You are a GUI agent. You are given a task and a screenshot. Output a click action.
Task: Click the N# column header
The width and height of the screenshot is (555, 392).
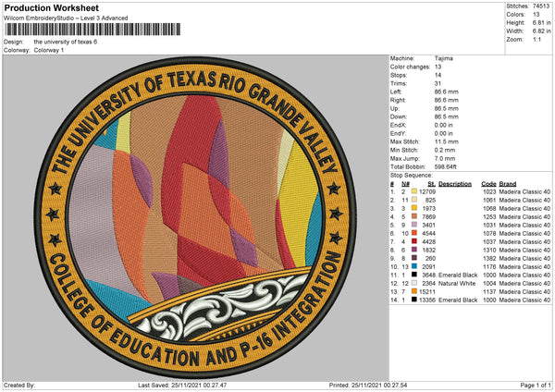click(406, 184)
